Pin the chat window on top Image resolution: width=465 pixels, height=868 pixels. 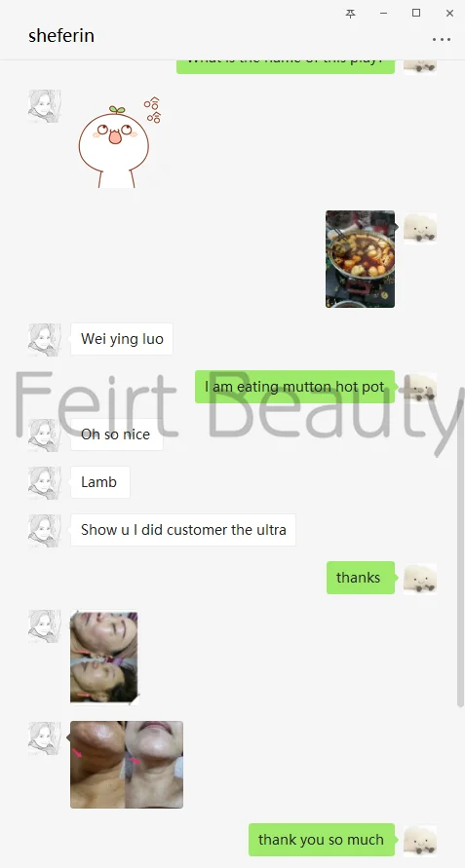(350, 14)
